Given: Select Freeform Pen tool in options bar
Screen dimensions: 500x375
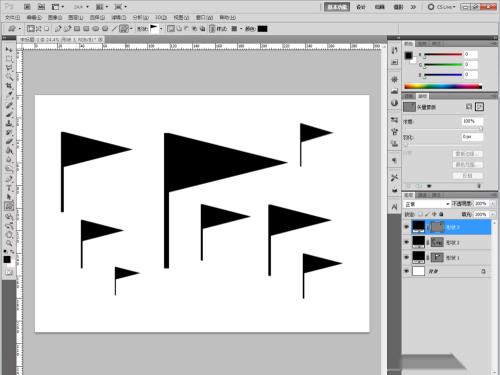Looking at the screenshot, I should (x=67, y=29).
